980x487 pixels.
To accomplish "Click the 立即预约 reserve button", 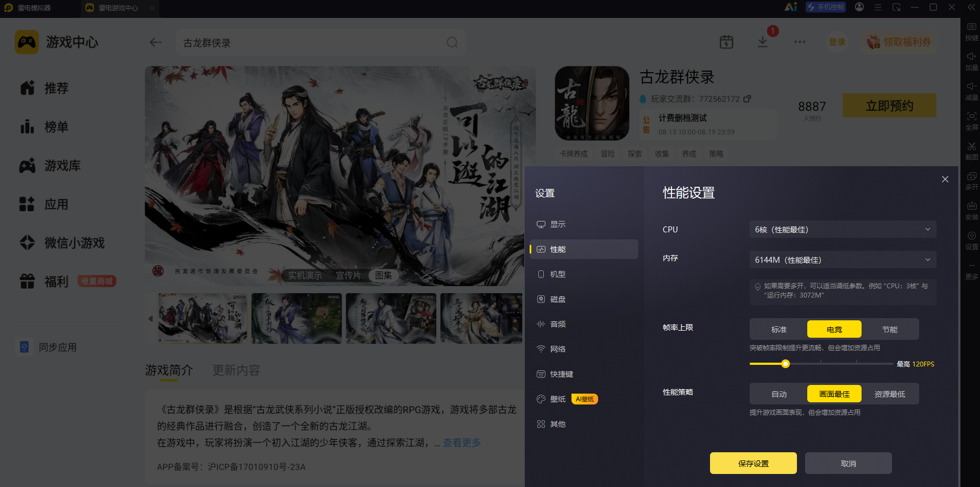I will [x=889, y=105].
